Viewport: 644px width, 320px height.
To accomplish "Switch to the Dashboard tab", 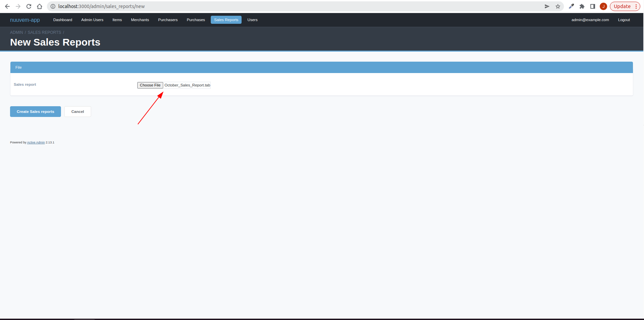I will click(x=62, y=20).
